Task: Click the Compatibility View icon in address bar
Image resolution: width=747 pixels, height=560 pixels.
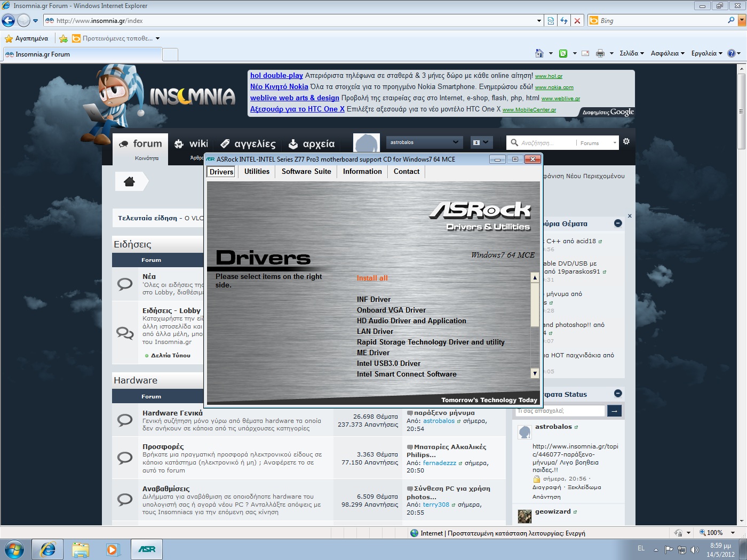Action: (x=551, y=21)
